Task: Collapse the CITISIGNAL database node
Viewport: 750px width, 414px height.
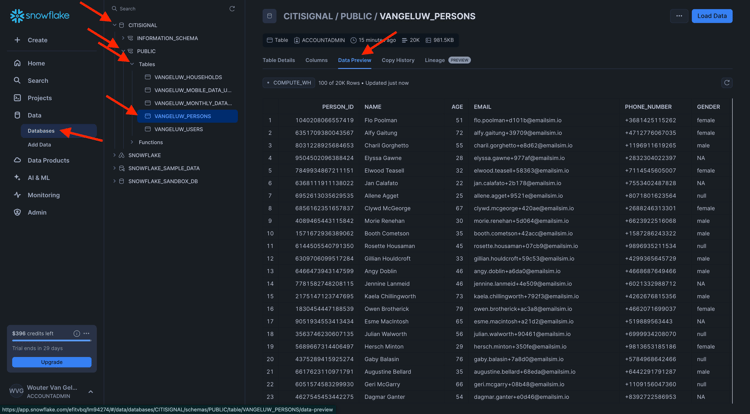Action: (x=114, y=25)
